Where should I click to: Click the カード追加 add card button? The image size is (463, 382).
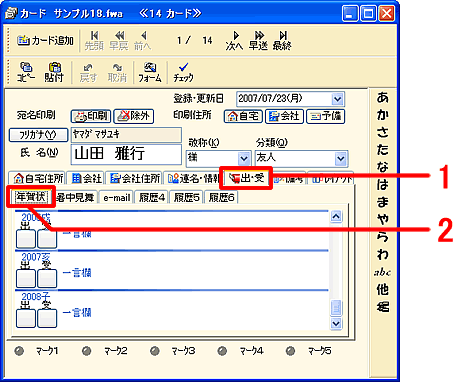tap(45, 41)
